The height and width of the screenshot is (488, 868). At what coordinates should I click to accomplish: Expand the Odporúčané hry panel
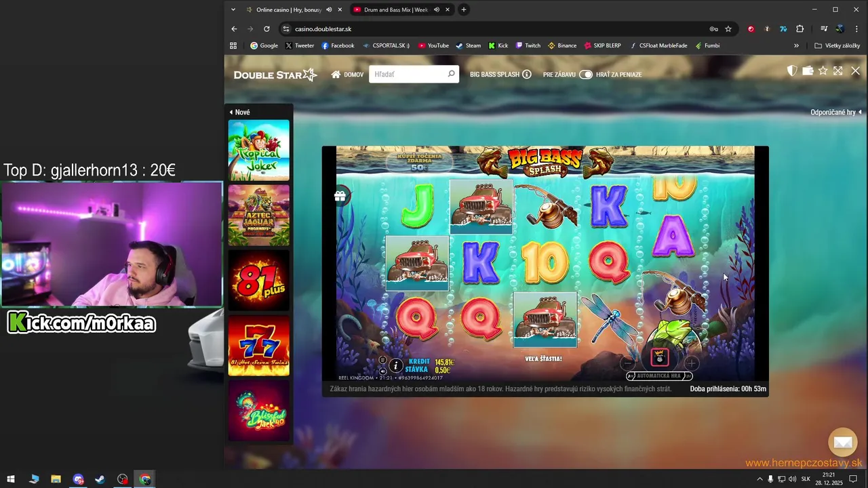point(836,112)
